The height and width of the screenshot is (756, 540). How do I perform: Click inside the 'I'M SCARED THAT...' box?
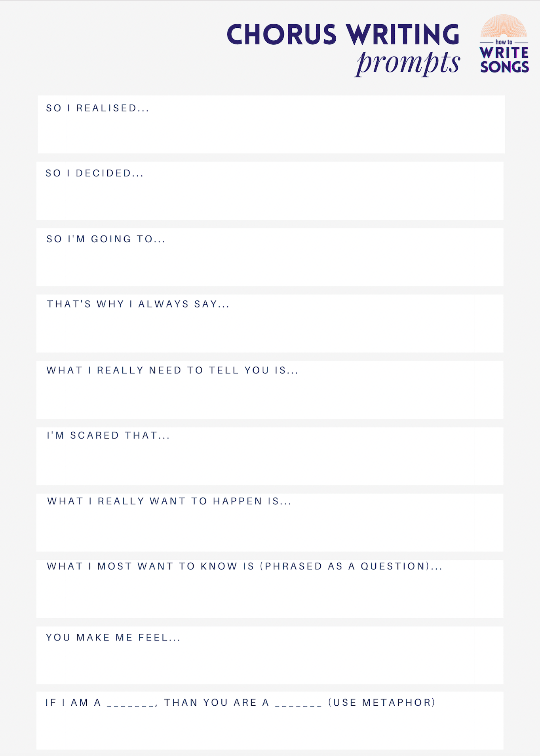tap(270, 462)
